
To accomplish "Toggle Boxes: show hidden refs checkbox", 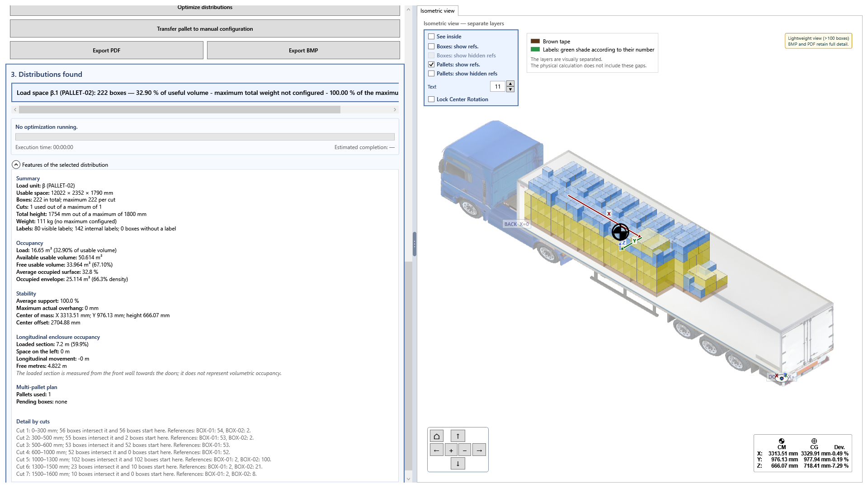I will click(431, 56).
